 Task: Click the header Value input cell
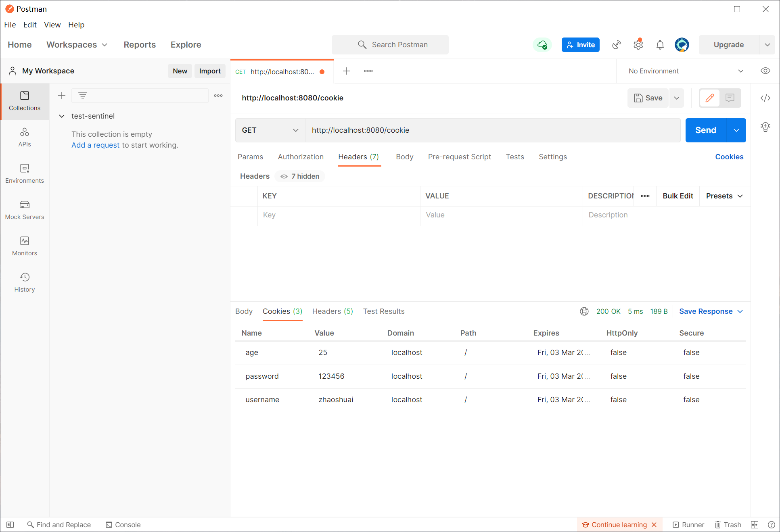501,215
